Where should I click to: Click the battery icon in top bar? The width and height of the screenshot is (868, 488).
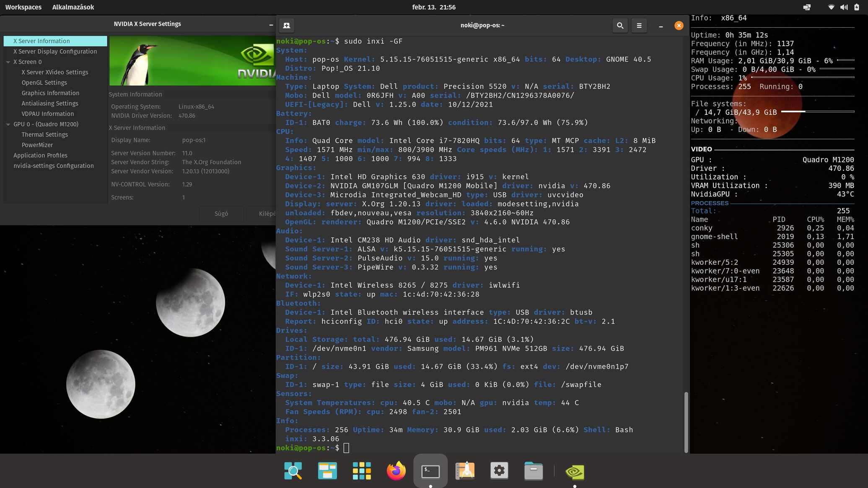click(x=857, y=7)
